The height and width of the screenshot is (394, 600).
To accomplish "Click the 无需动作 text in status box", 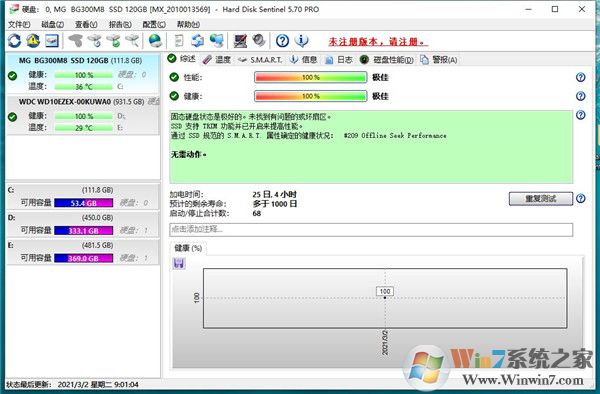I will 189,155.
